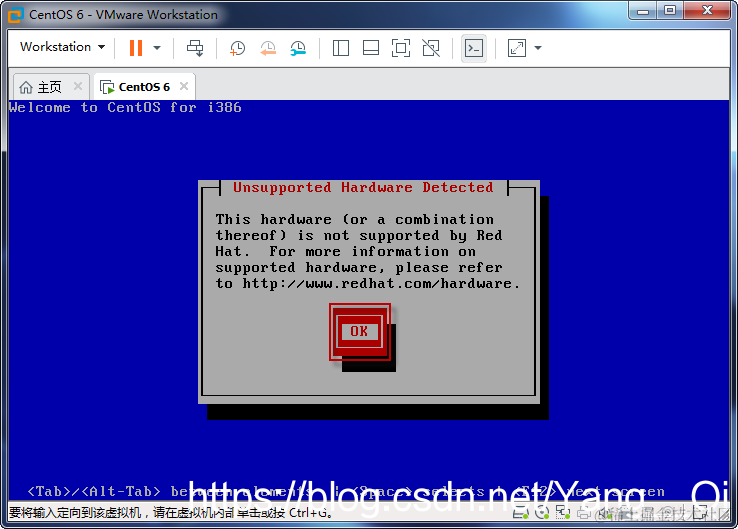The width and height of the screenshot is (738, 529).
Task: Click the printer status icon
Action: point(584,513)
